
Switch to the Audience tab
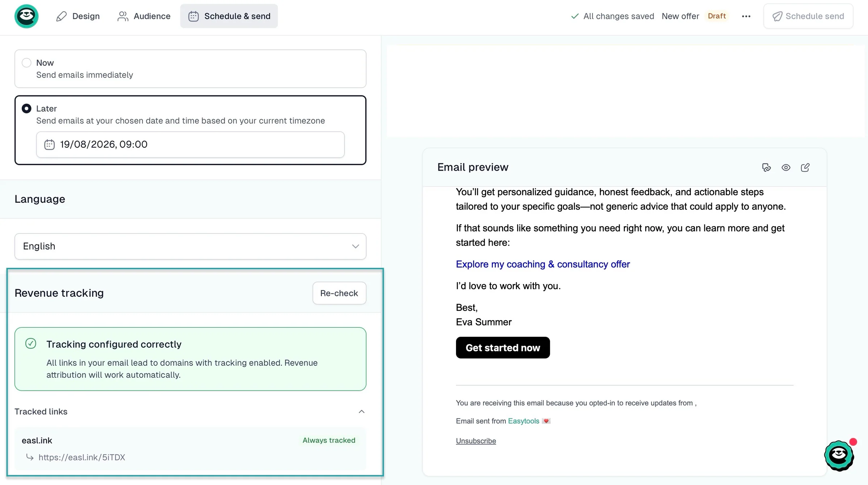pos(144,16)
